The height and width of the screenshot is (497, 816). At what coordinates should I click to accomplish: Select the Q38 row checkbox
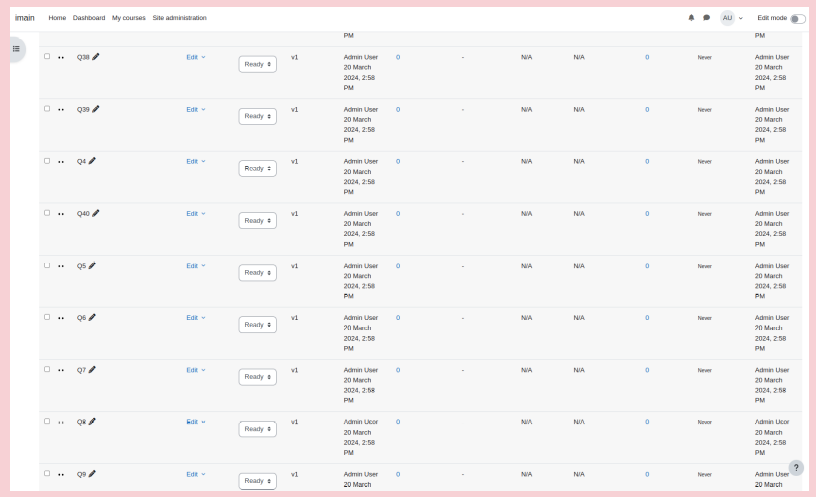tap(47, 56)
